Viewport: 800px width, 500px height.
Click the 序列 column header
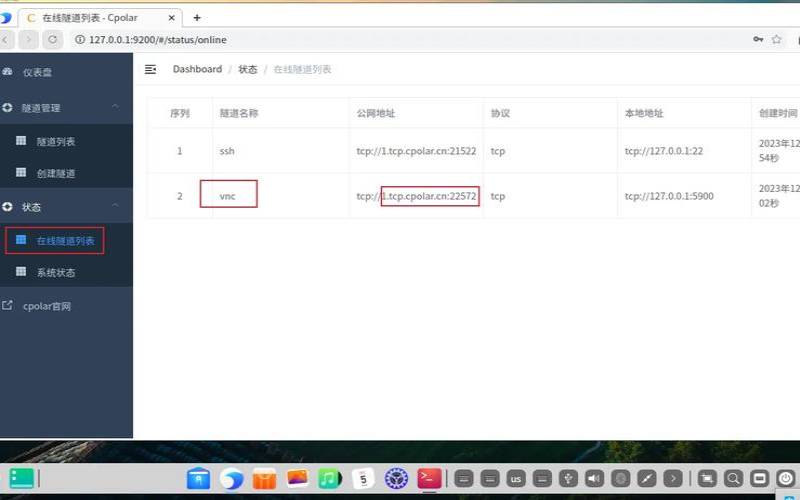[180, 113]
